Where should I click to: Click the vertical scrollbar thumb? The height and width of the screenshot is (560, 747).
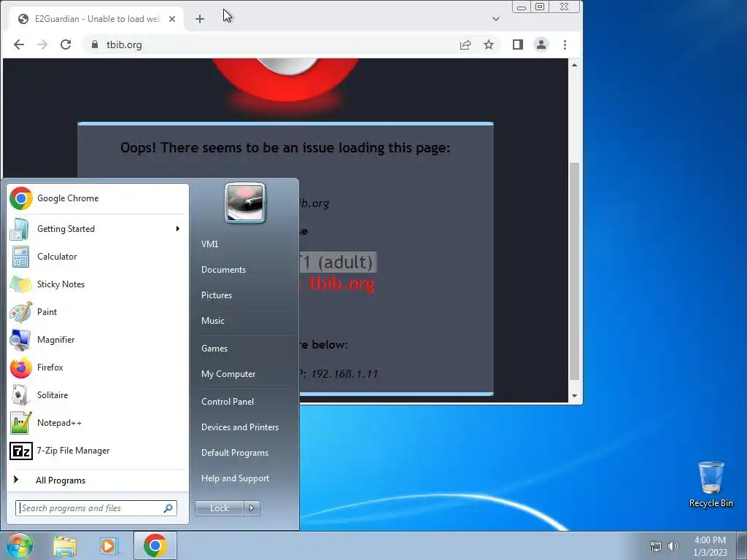coord(575,271)
